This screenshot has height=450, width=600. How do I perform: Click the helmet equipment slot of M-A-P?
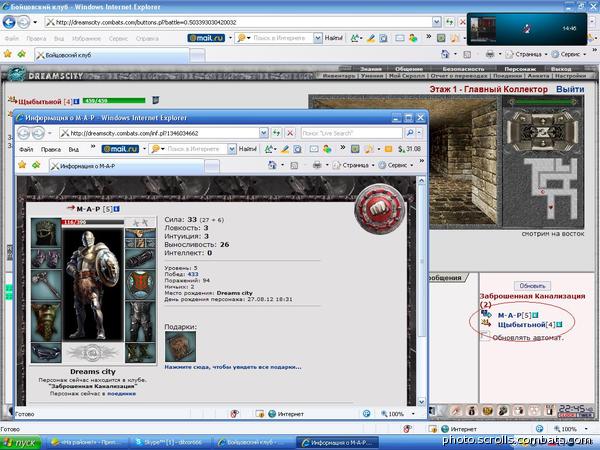click(x=46, y=232)
